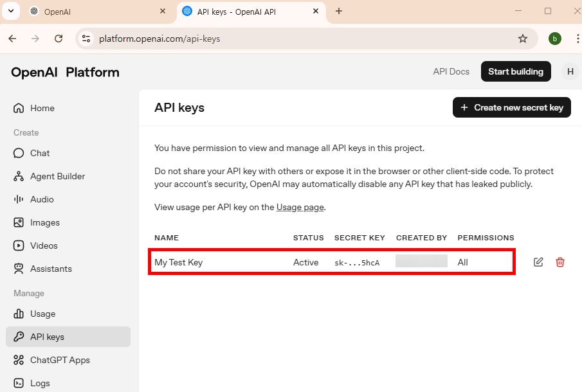Open Chat in the sidebar

click(x=68, y=153)
